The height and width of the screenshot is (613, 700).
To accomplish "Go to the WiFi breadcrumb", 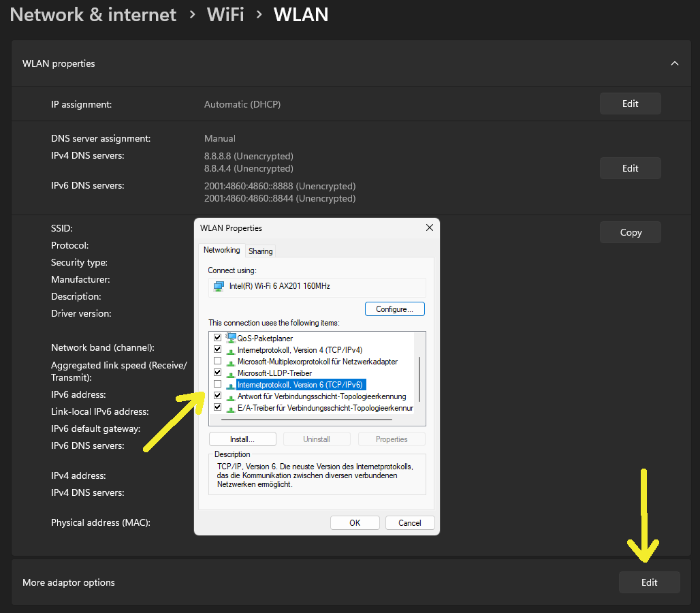I will (225, 15).
